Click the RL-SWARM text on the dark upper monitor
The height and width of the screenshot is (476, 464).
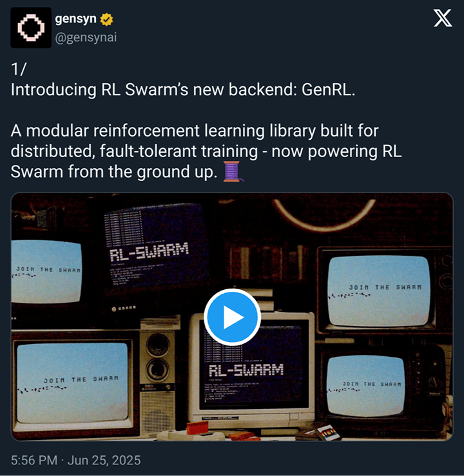(149, 252)
